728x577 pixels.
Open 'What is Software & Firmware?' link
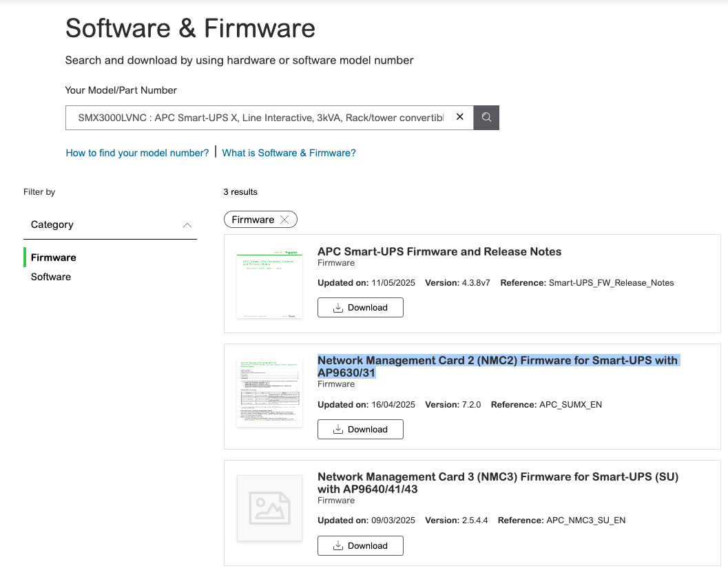point(289,153)
